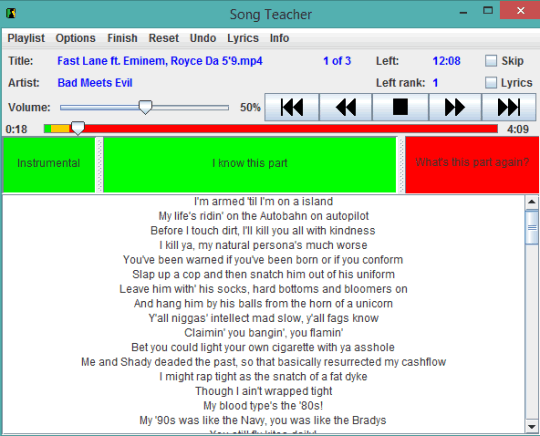Mark section as Instrumental

pos(49,164)
